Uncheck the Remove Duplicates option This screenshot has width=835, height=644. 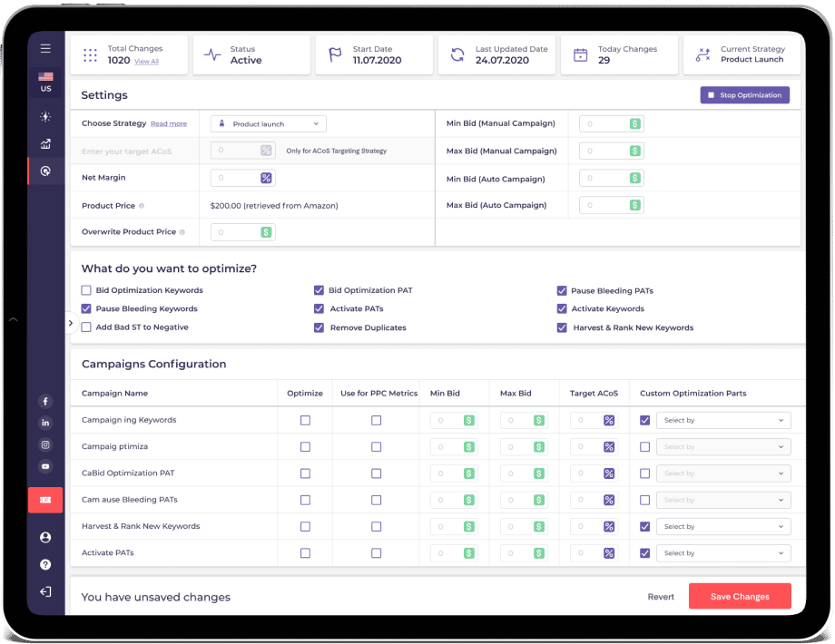click(x=319, y=327)
